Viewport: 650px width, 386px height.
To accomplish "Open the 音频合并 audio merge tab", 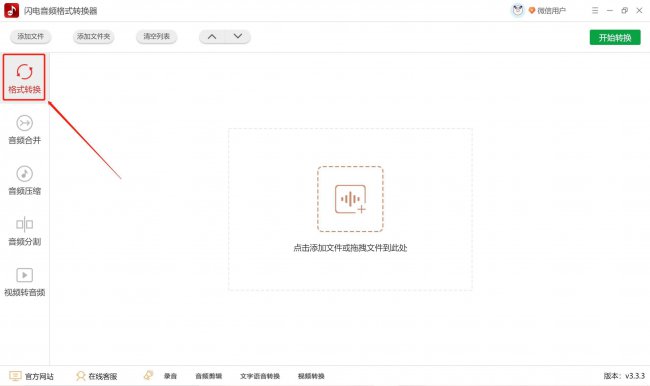I will (x=24, y=129).
